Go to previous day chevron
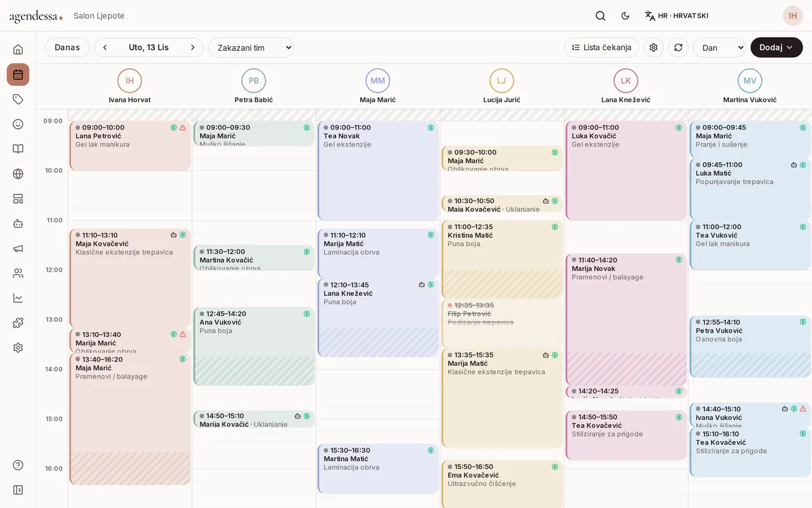The height and width of the screenshot is (508, 812). pyautogui.click(x=105, y=48)
